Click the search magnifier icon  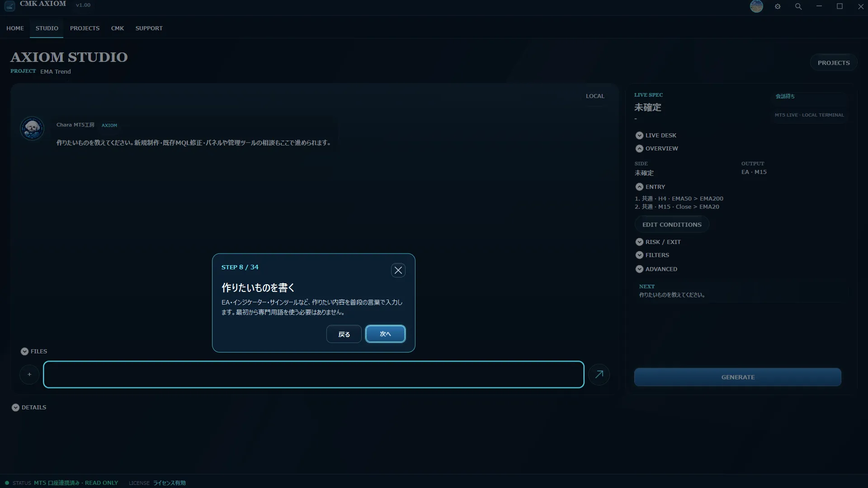pyautogui.click(x=798, y=6)
